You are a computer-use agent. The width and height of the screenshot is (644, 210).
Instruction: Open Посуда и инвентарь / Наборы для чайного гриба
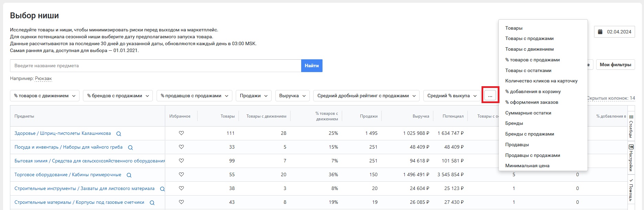(68, 147)
